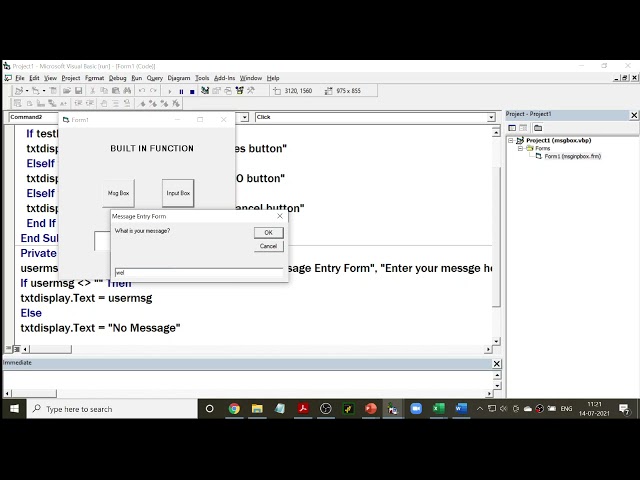The height and width of the screenshot is (480, 640).
Task: Click the Menu Editor toolbar icon
Action: coord(53,91)
